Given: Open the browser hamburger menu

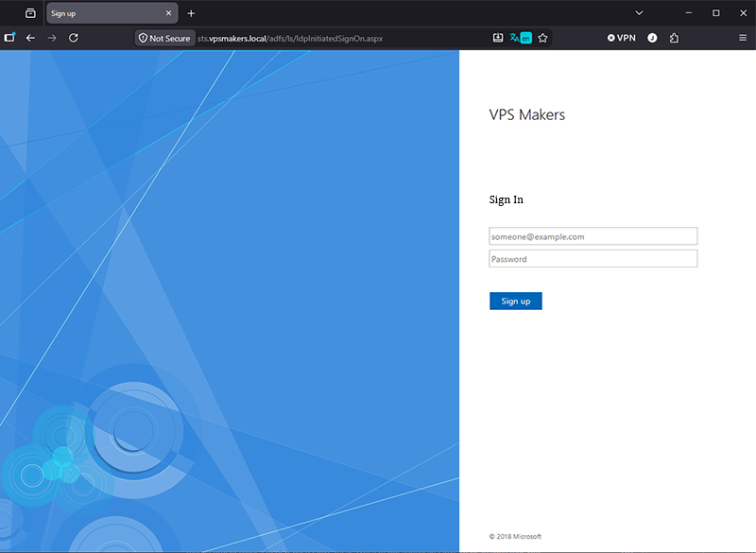Looking at the screenshot, I should click(743, 38).
